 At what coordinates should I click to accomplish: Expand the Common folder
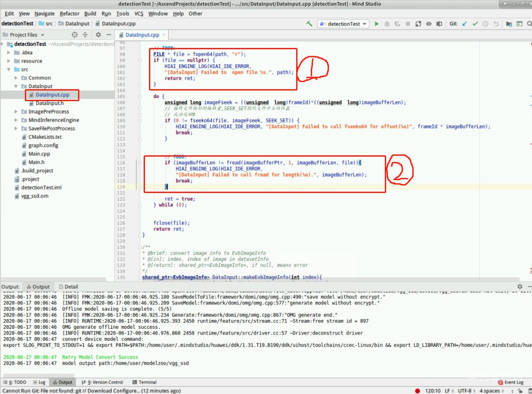coord(16,78)
